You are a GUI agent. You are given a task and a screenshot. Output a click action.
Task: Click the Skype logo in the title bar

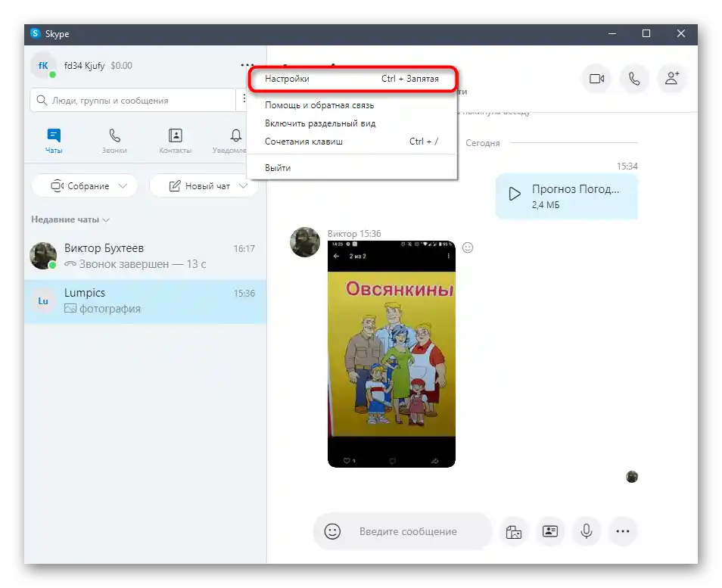(x=36, y=33)
